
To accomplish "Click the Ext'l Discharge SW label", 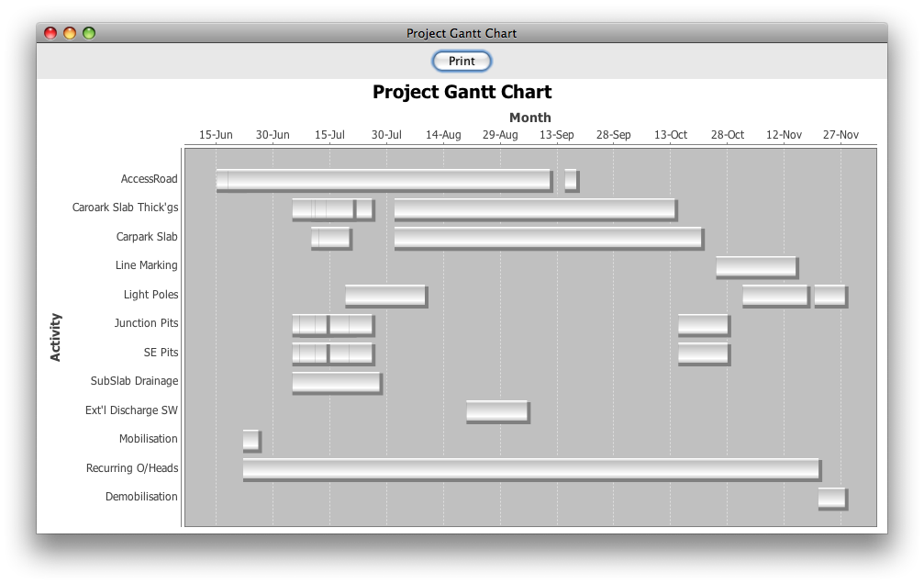I will [131, 410].
